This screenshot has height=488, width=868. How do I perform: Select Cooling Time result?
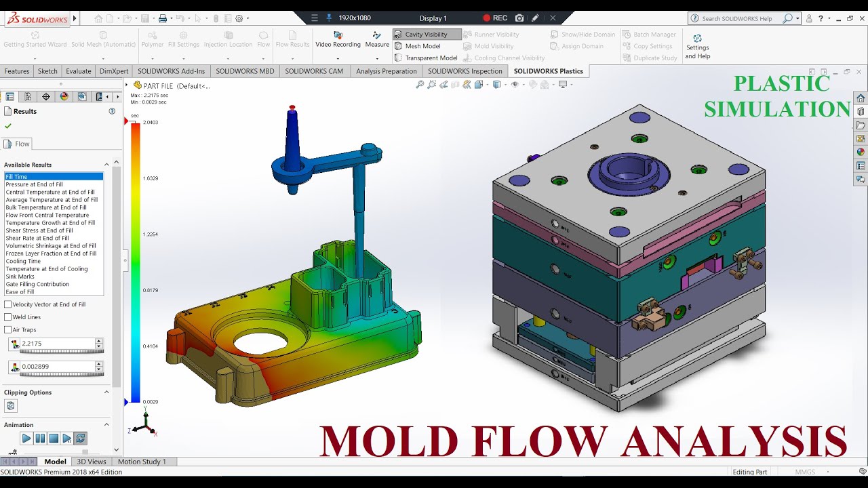[23, 261]
